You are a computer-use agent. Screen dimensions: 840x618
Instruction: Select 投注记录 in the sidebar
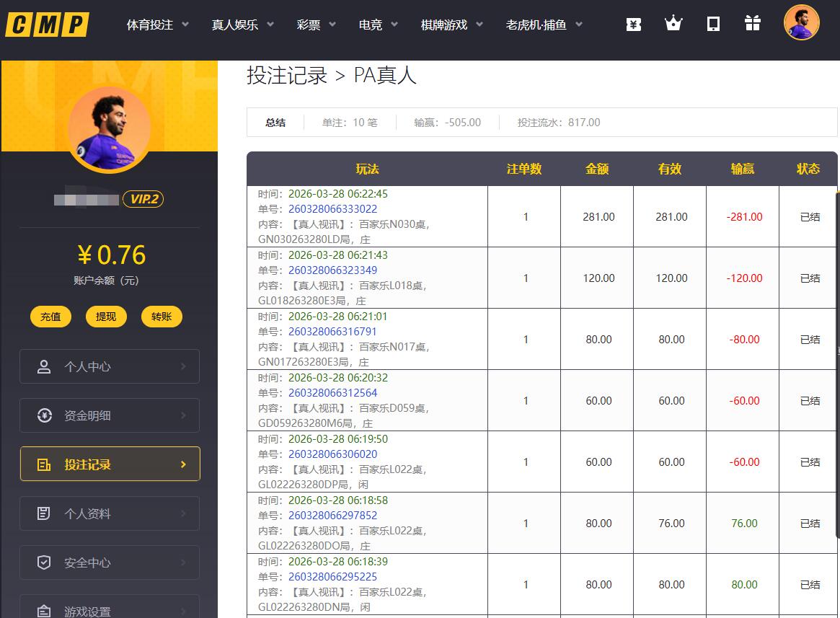(110, 464)
